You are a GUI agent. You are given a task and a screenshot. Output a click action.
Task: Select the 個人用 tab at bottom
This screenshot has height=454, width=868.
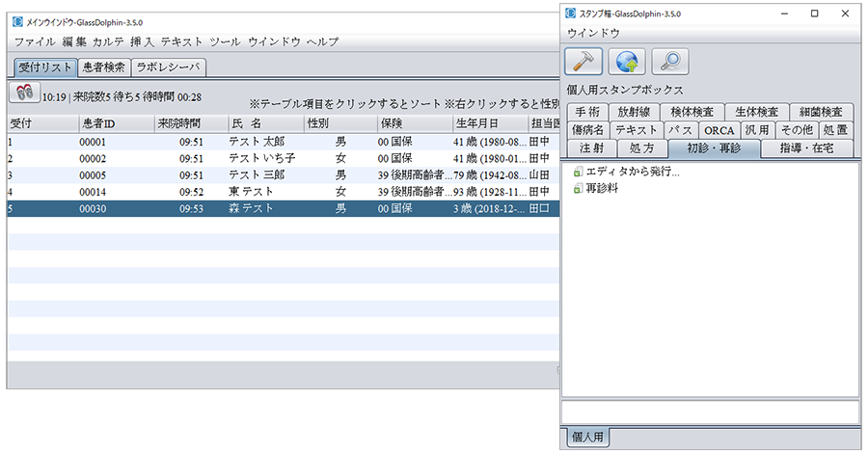(587, 437)
